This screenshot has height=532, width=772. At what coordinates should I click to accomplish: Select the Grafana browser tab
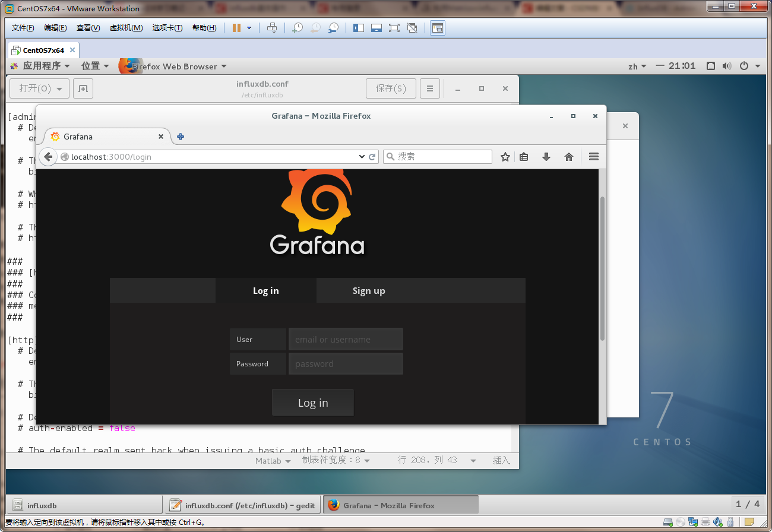pyautogui.click(x=107, y=137)
